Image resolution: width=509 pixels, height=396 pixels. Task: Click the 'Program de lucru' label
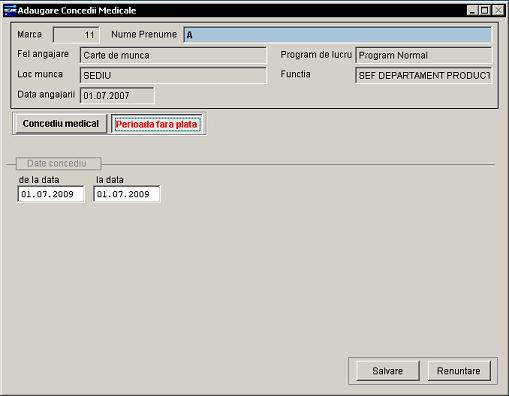click(316, 55)
